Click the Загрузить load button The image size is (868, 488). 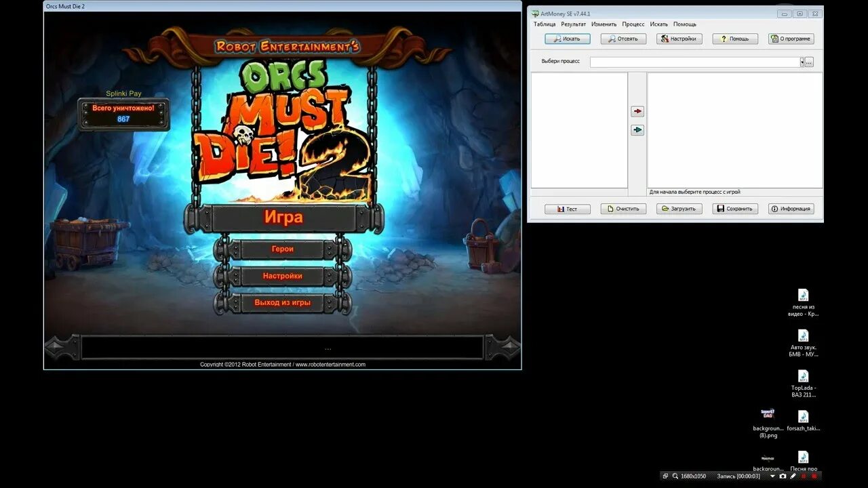tap(679, 209)
